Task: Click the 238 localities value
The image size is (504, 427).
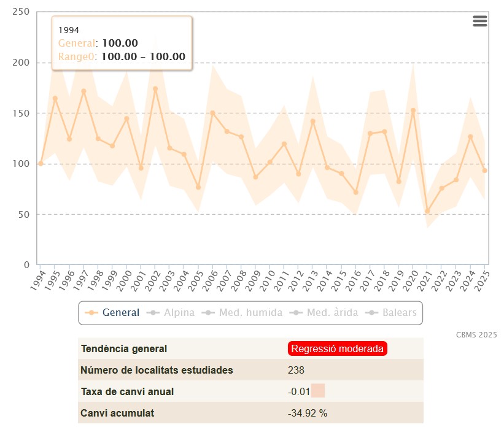Action: point(296,370)
